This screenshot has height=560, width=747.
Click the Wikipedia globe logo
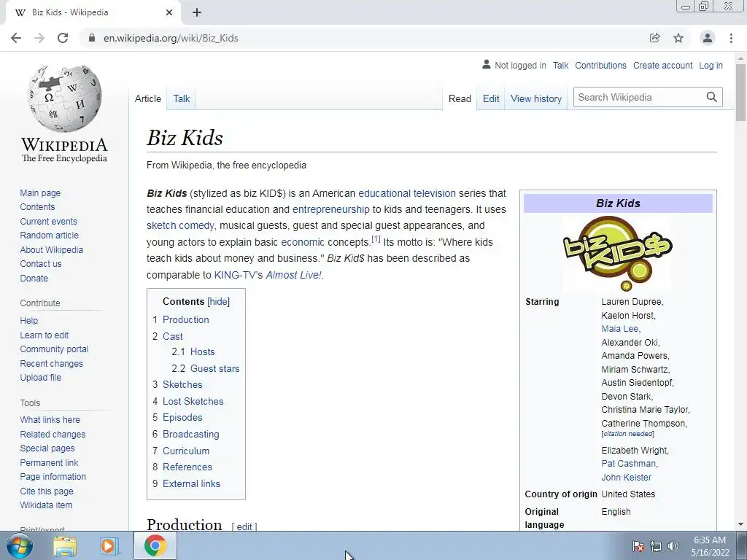[x=64, y=98]
